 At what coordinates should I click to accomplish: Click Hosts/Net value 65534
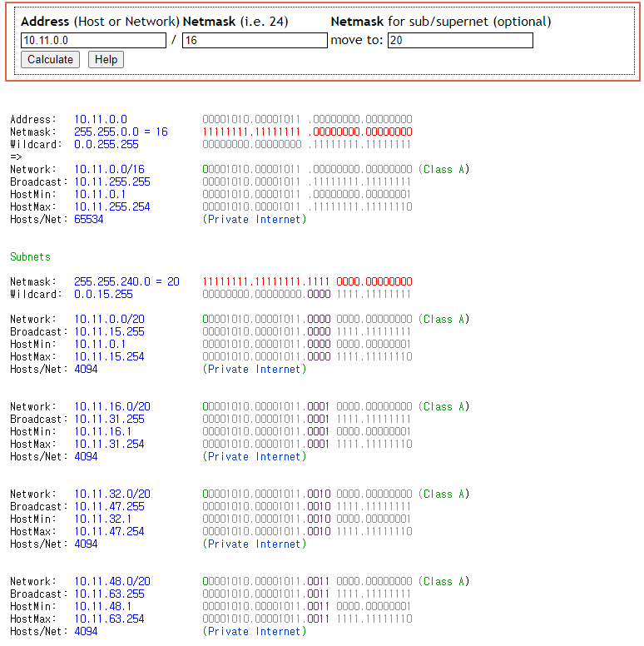click(x=88, y=219)
